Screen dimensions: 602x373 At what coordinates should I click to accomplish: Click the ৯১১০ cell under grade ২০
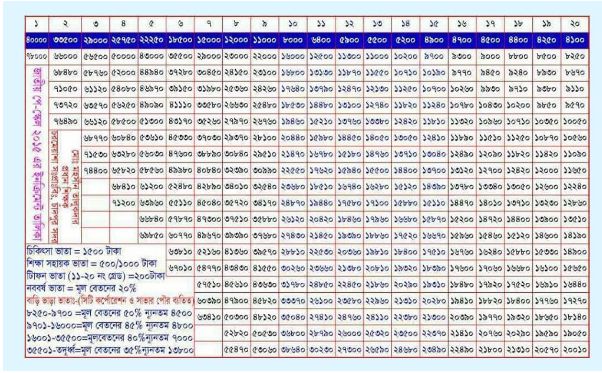point(575,89)
